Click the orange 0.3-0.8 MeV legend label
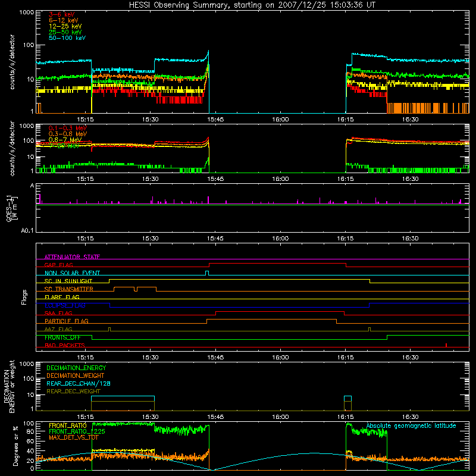The image size is (476, 476). [68, 134]
